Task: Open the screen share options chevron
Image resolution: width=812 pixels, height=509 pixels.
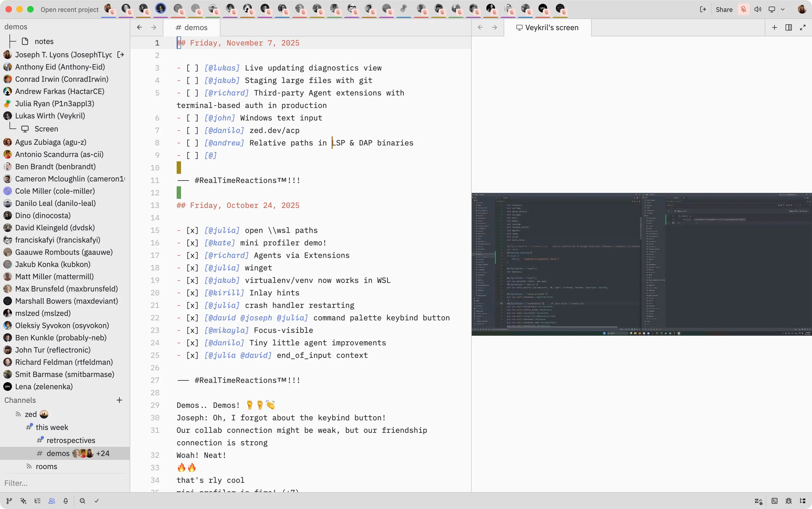Action: [x=783, y=10]
